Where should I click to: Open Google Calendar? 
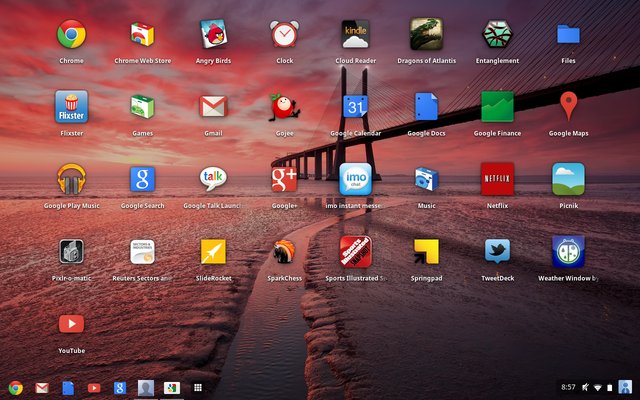pos(356,107)
